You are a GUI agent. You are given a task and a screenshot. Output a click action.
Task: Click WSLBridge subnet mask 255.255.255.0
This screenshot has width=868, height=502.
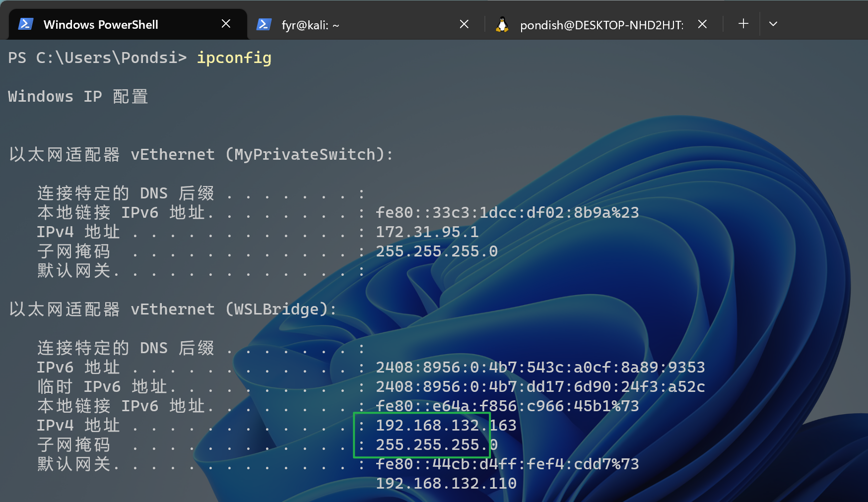pyautogui.click(x=437, y=445)
